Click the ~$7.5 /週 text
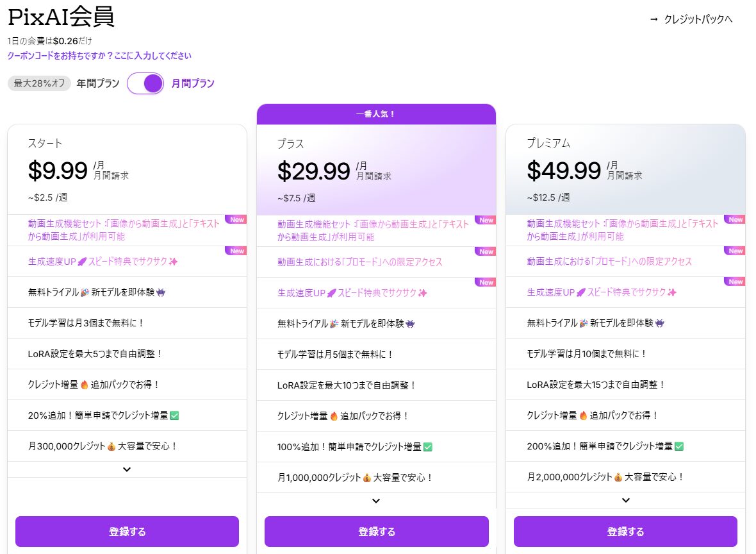The height and width of the screenshot is (554, 756). [297, 198]
